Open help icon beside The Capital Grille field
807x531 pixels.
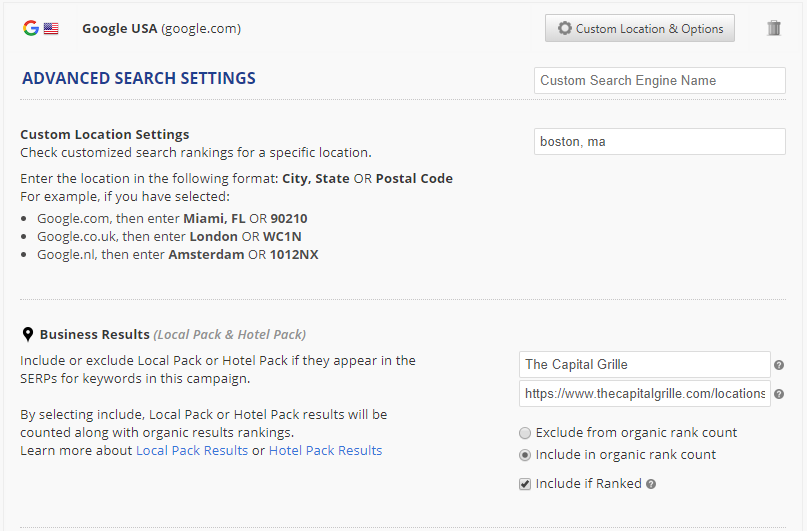coord(779,365)
